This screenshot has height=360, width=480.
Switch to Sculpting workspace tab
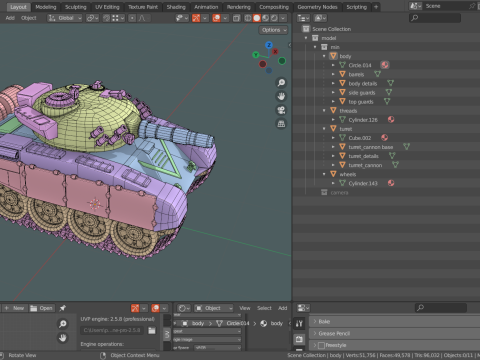(76, 7)
